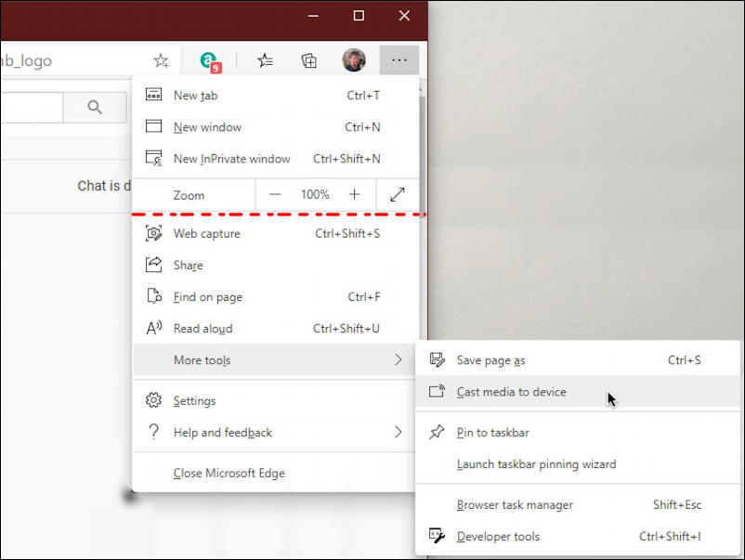Open the Collections panel
Viewport: 745px width, 560px height.
[x=308, y=59]
